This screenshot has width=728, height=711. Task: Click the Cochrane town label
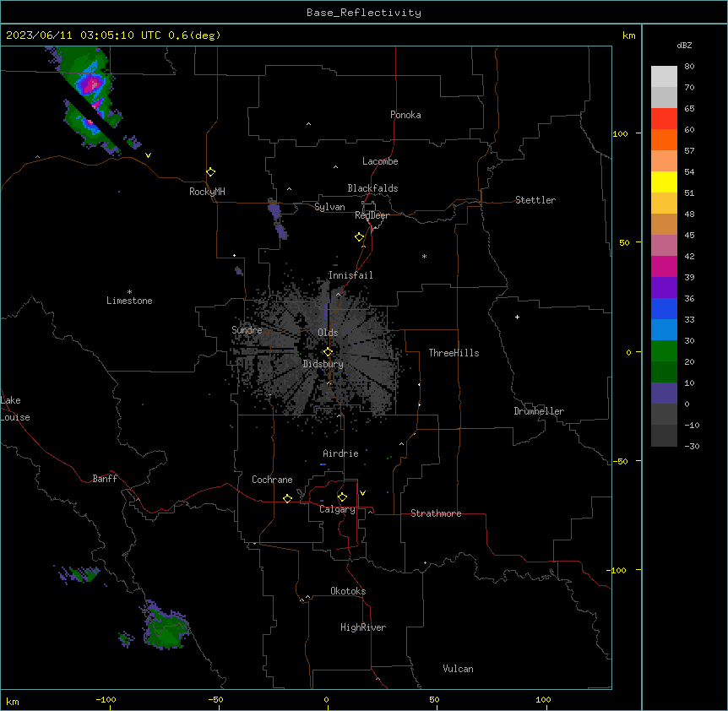click(x=272, y=480)
